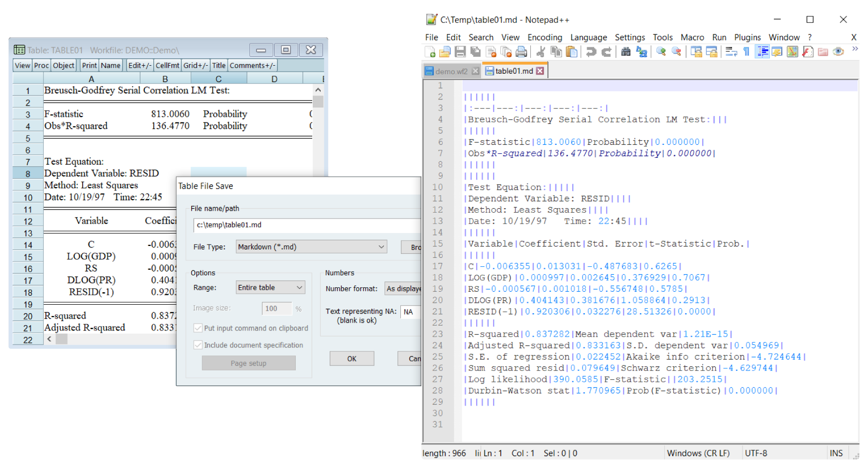Undo the last edit in Notepad++

(591, 52)
